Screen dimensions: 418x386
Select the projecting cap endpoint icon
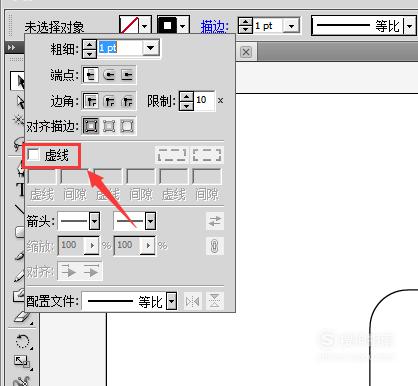[x=127, y=75]
